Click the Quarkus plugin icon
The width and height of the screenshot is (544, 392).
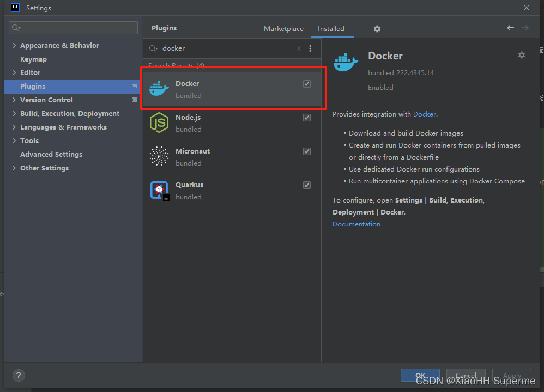159,190
